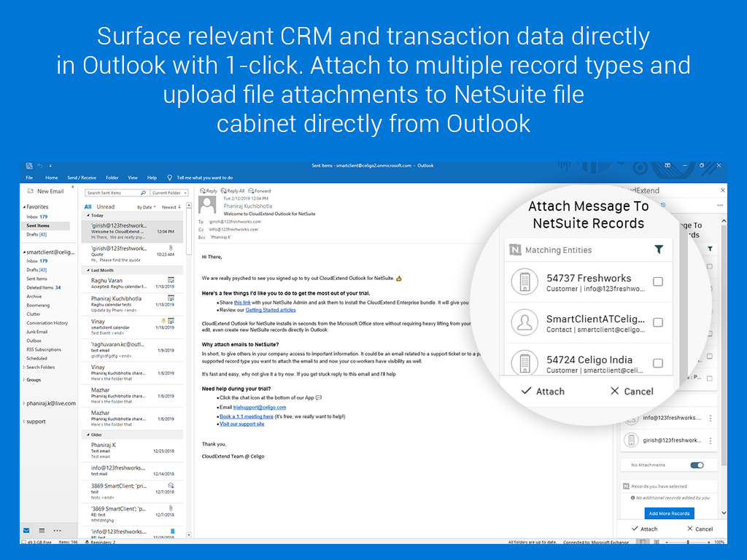Screen dimensions: 747x560
Task: Open the Current Folder search scope dropdown
Action: click(x=169, y=192)
